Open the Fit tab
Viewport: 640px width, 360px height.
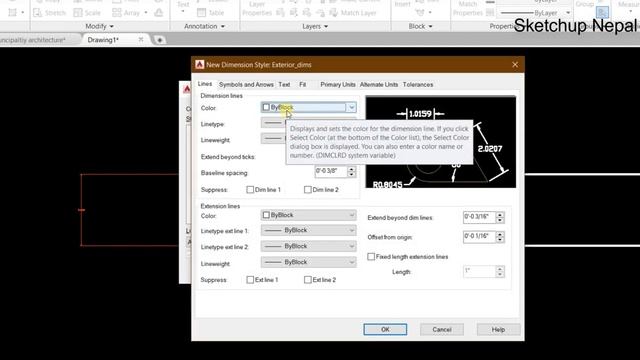pyautogui.click(x=302, y=84)
